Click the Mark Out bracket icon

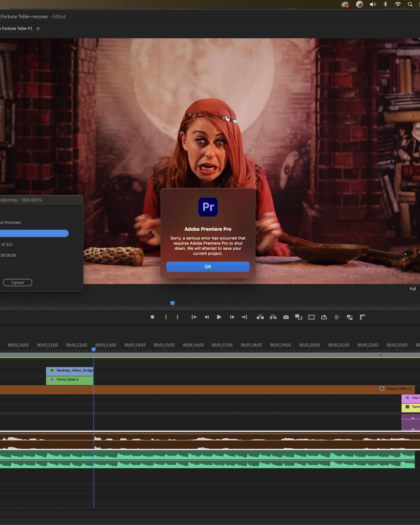coord(178,317)
